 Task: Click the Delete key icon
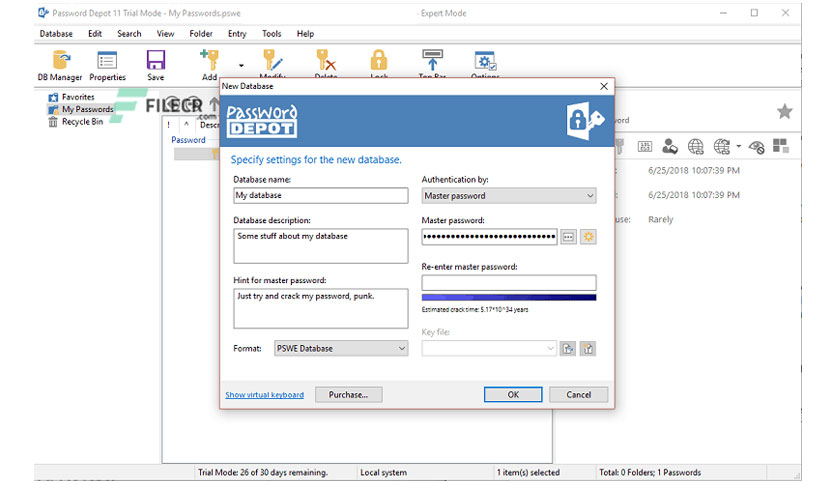[325, 60]
